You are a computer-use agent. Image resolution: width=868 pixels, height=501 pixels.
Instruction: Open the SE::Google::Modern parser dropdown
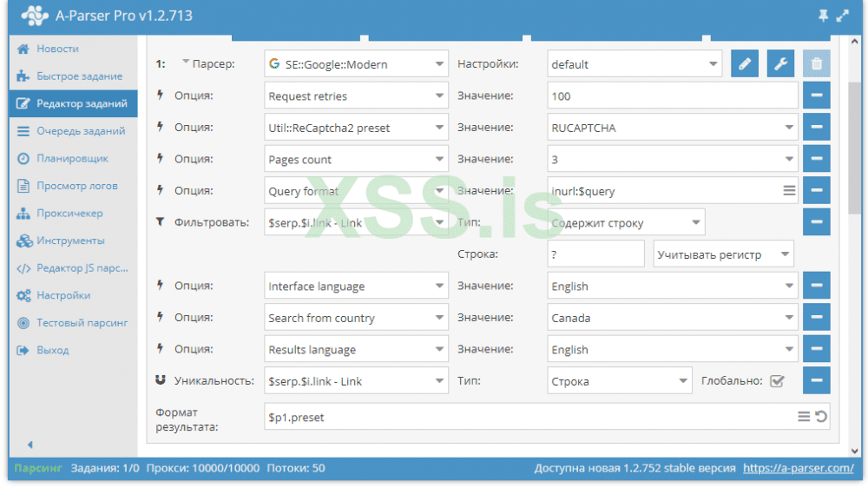(x=356, y=63)
